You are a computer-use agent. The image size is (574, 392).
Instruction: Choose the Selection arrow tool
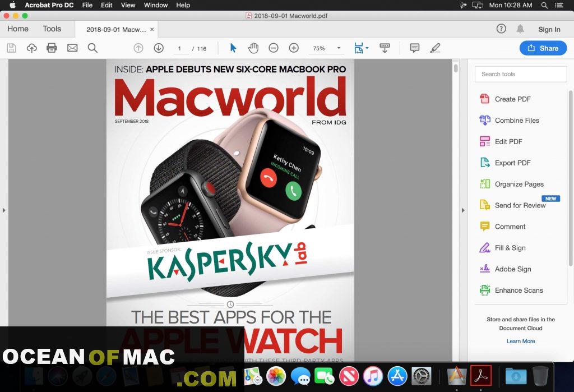[x=233, y=48]
